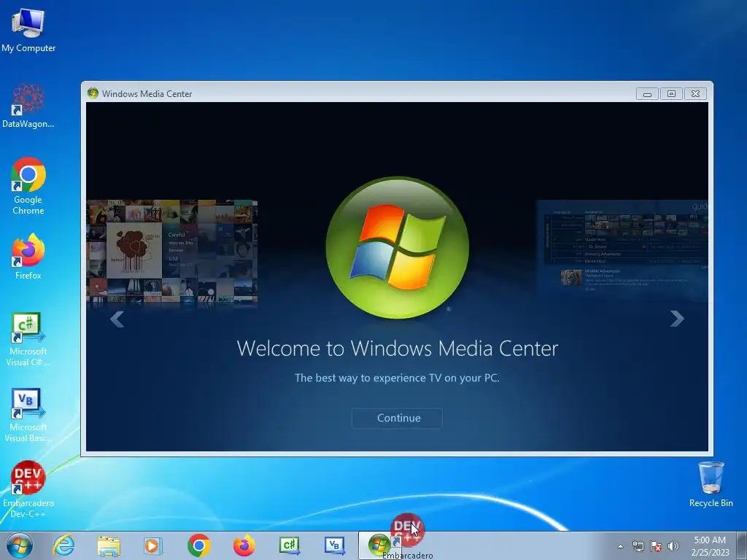Show hidden system tray icons
Screen dimensions: 747x560
click(x=620, y=546)
